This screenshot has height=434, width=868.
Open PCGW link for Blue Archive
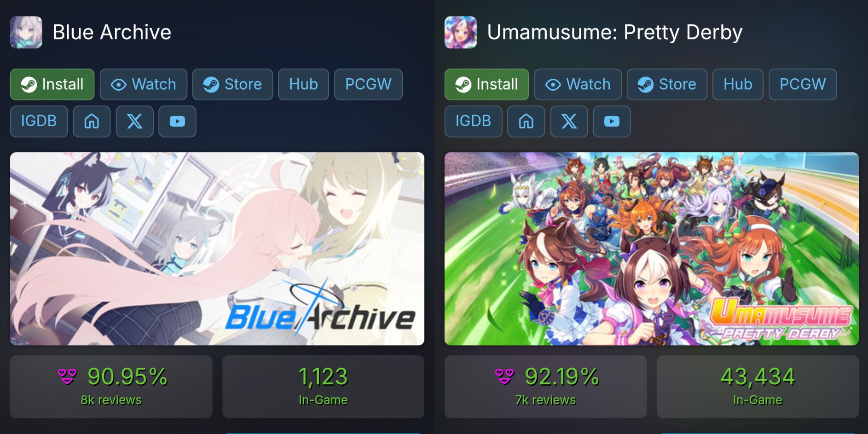pyautogui.click(x=368, y=85)
